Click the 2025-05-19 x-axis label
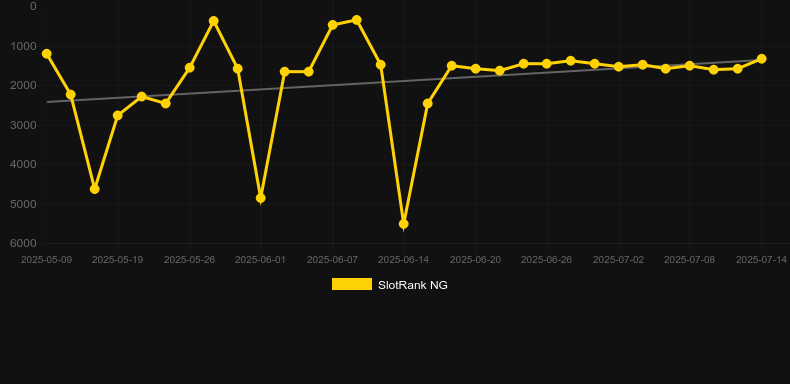 click(117, 260)
